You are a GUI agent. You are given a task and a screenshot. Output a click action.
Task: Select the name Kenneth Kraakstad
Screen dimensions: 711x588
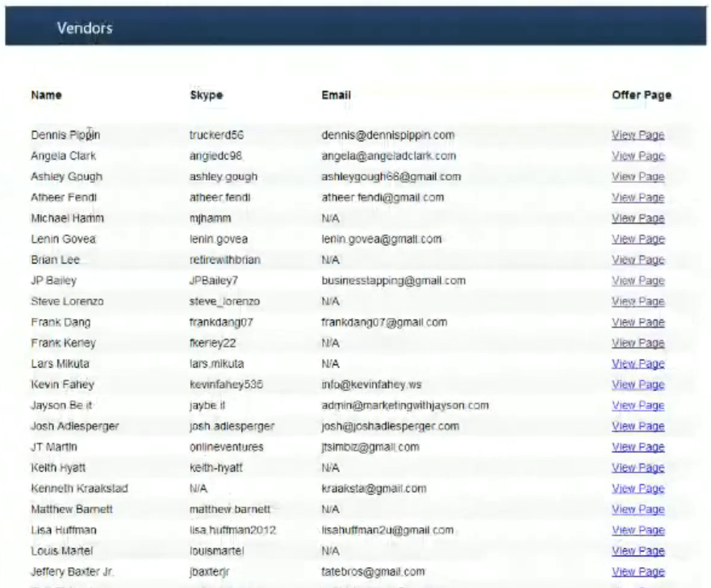79,489
